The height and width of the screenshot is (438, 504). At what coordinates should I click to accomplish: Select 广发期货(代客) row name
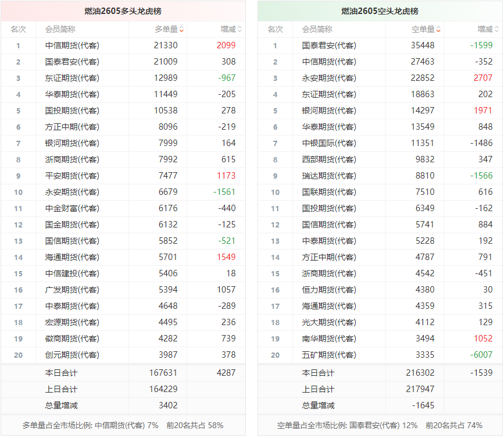[x=72, y=290]
